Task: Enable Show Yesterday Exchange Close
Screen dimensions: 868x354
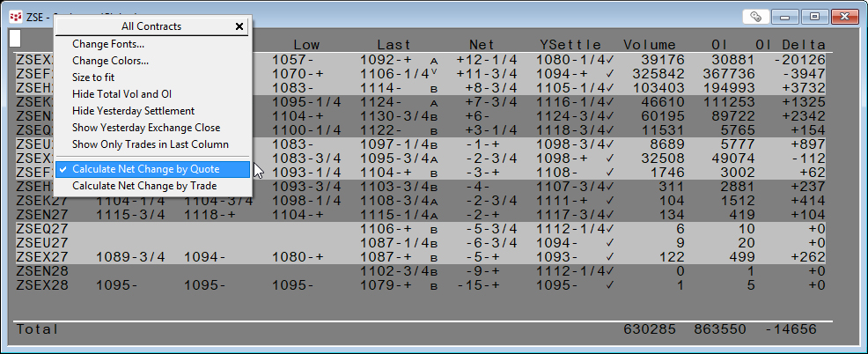Action: click(x=146, y=128)
